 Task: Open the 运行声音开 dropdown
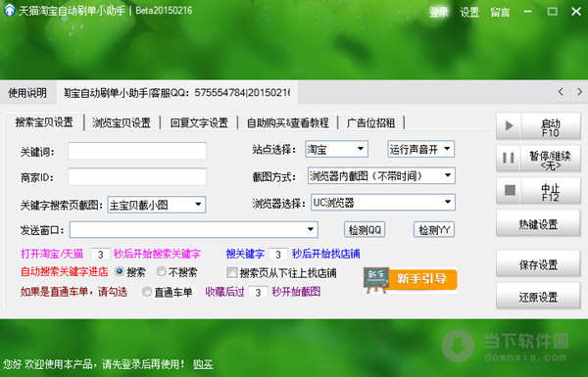pos(420,149)
